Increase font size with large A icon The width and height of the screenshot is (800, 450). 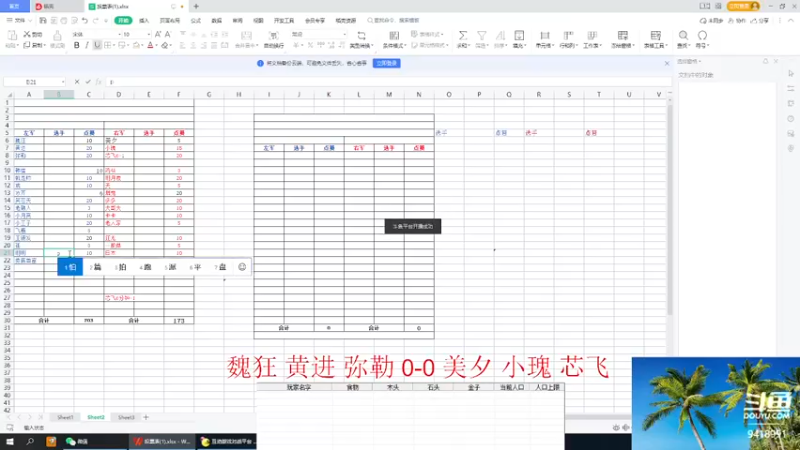coord(158,34)
